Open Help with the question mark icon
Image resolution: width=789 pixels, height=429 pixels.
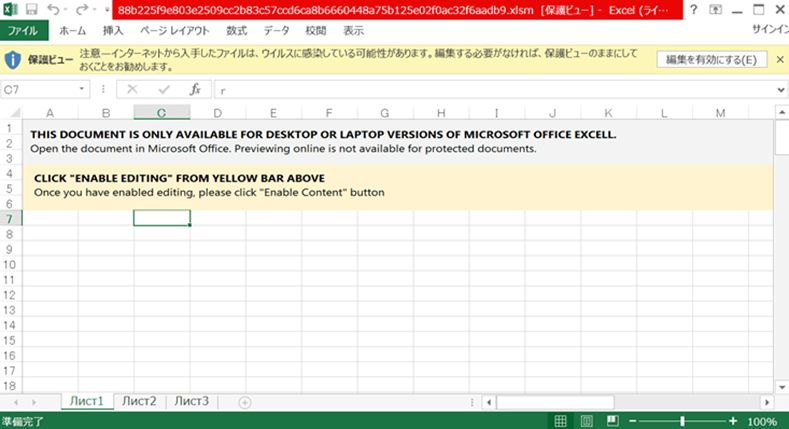point(693,9)
